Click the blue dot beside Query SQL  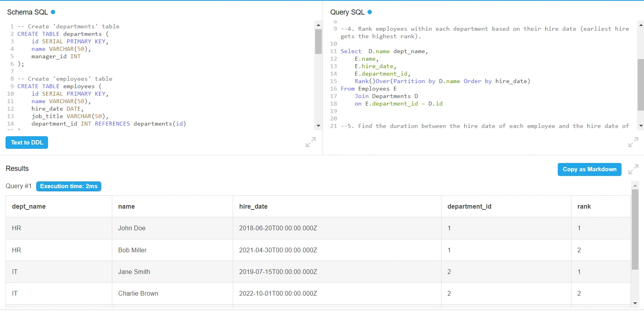pyautogui.click(x=369, y=12)
